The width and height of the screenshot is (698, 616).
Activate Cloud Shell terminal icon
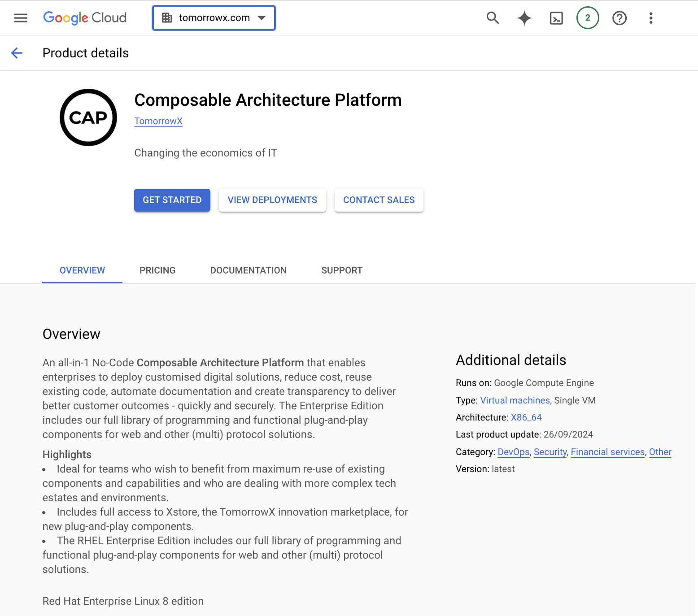(556, 18)
